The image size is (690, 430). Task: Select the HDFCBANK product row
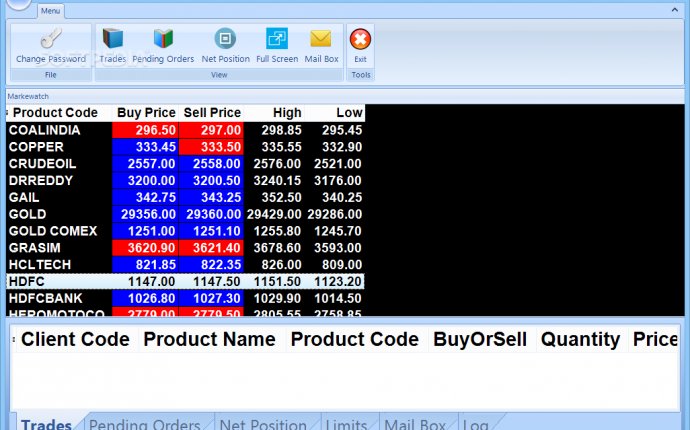pyautogui.click(x=186, y=298)
